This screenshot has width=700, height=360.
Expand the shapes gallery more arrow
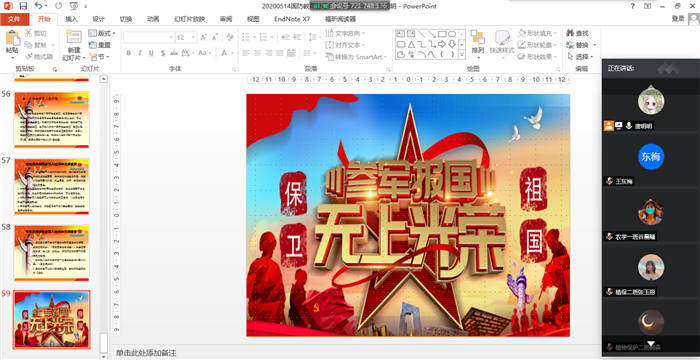(x=462, y=55)
